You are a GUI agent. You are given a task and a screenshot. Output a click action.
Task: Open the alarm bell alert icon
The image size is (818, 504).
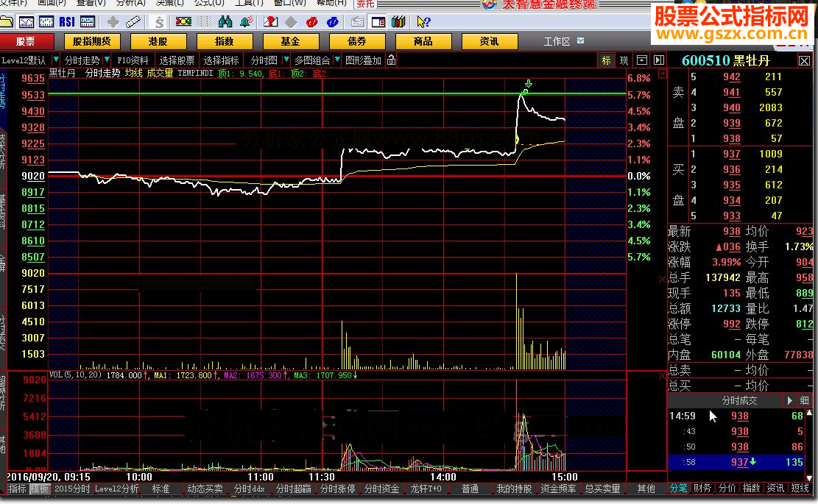[x=246, y=22]
